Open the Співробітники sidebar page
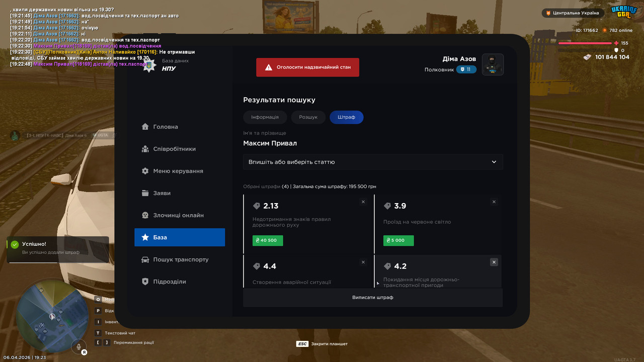 (x=180, y=149)
